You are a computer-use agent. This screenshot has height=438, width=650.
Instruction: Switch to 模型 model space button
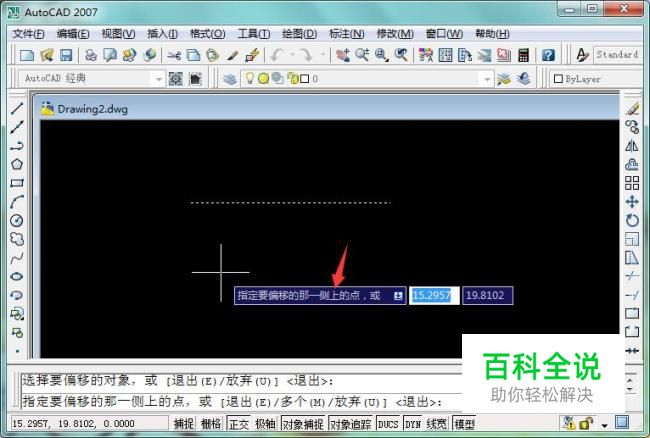point(464,423)
